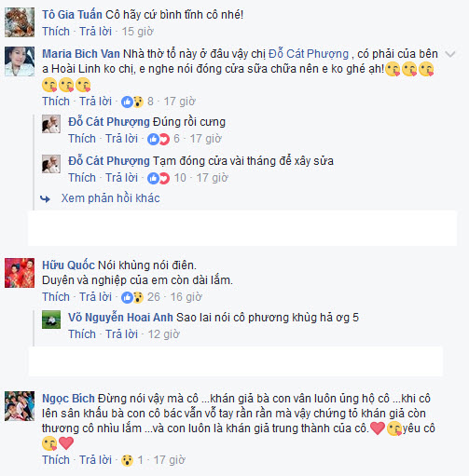Show reactions on Hữu Quốc's comment

pyautogui.click(x=140, y=297)
